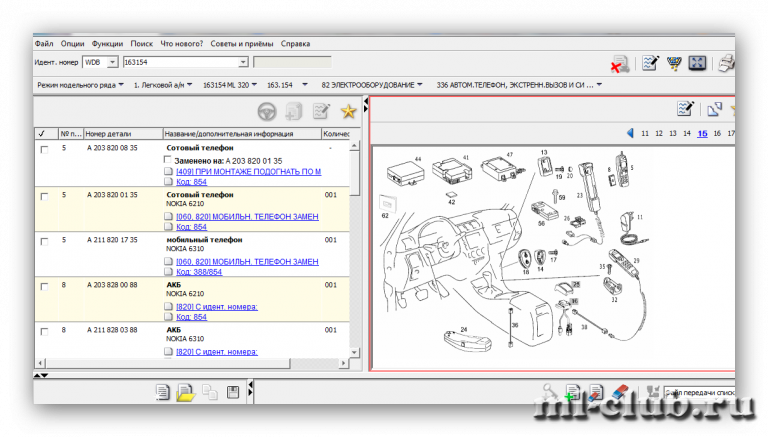
Task: Open the 'Справка' menu
Action: point(295,44)
